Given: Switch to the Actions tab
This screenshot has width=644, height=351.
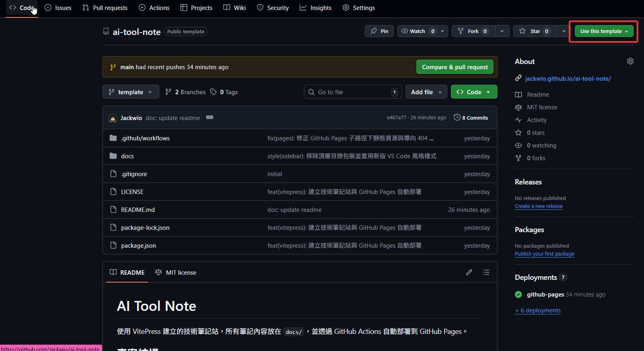Looking at the screenshot, I should tap(154, 8).
